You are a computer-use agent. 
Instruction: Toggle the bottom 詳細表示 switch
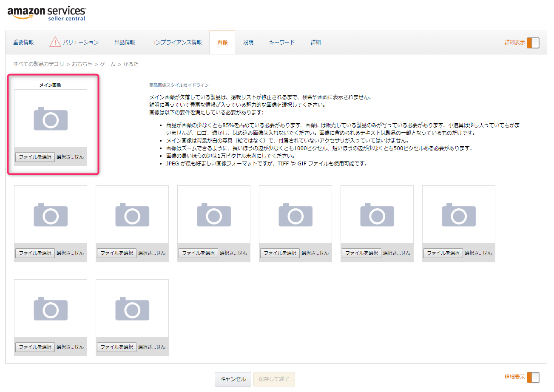point(533,377)
